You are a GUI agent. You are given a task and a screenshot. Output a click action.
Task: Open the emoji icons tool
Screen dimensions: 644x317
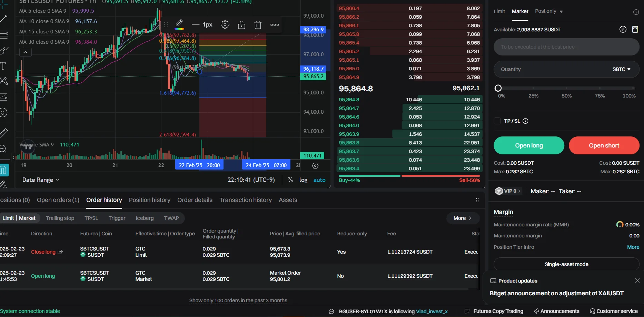3,112
